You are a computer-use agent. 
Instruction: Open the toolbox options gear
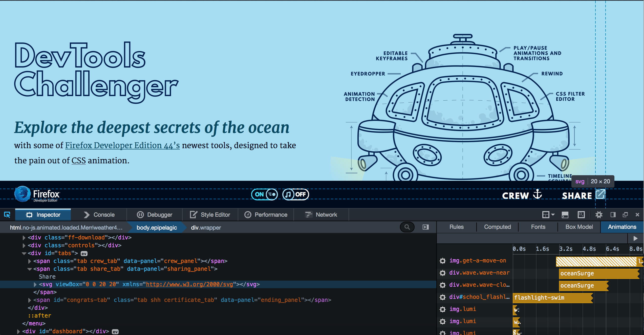(x=599, y=215)
